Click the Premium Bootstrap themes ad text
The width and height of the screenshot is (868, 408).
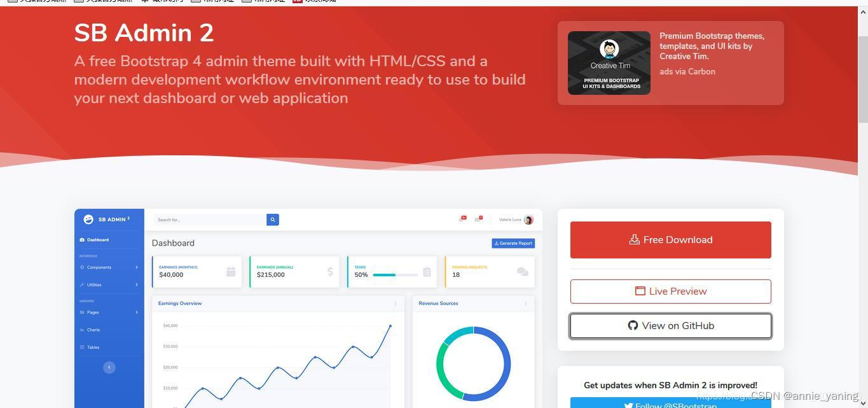[x=712, y=46]
